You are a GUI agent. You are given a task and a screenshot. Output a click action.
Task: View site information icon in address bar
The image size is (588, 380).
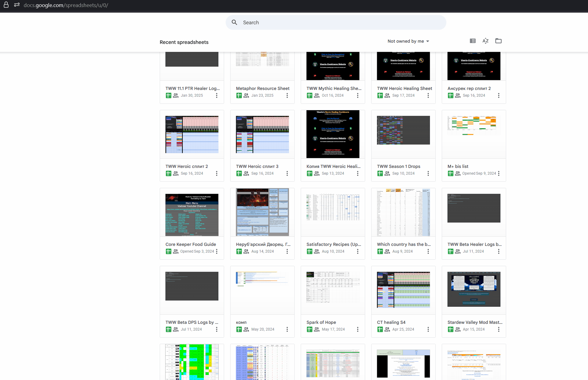point(17,5)
